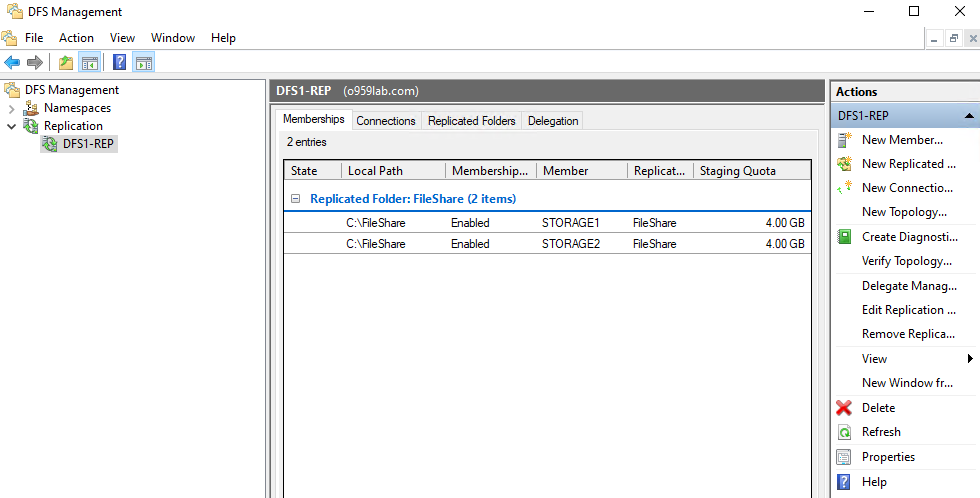The width and height of the screenshot is (980, 498).
Task: Click Verify Topology action
Action: click(906, 261)
